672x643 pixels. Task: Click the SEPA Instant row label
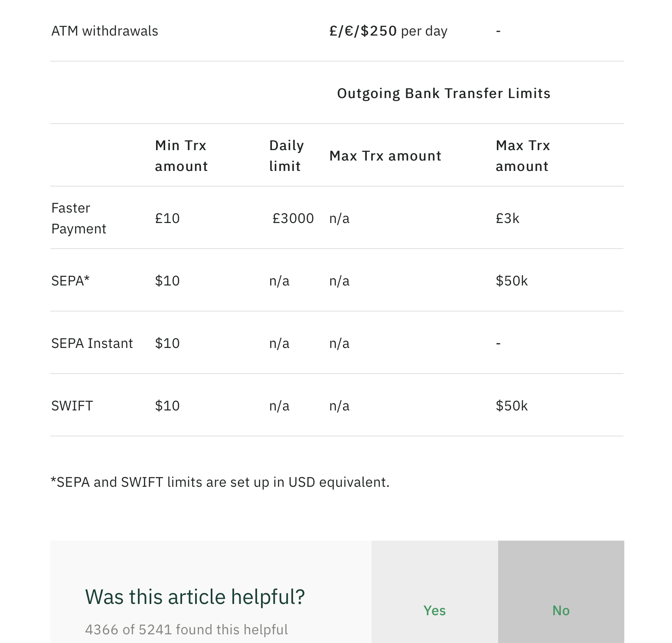[92, 343]
